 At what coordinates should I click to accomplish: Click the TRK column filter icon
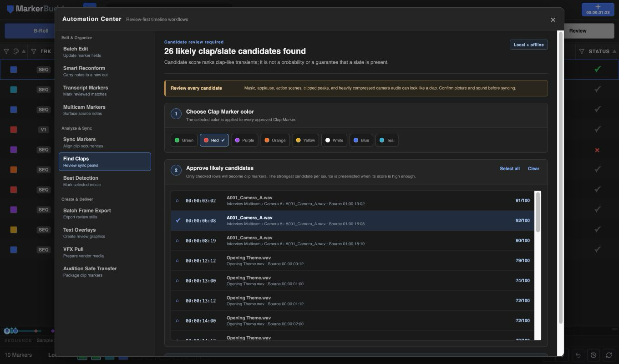33,51
